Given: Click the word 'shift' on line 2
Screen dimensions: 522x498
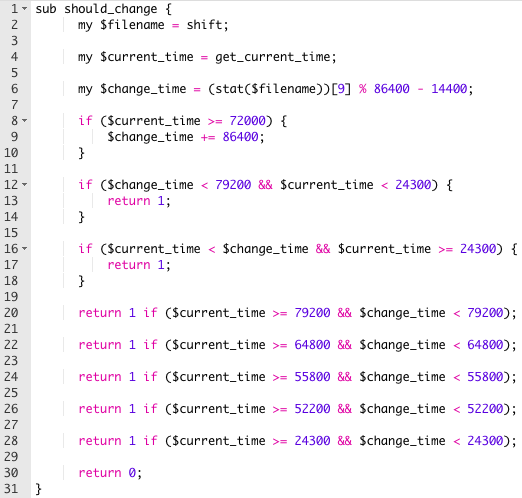Looking at the screenshot, I should 204,25.
